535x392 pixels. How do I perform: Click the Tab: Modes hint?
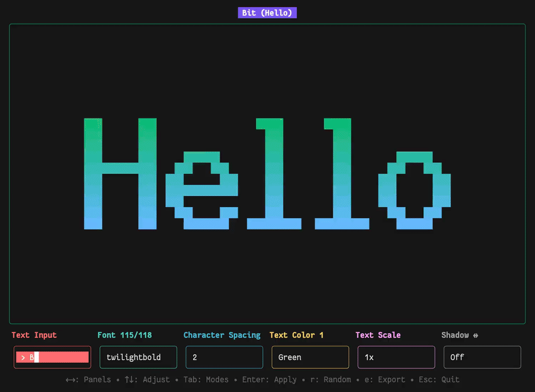pyautogui.click(x=206, y=379)
